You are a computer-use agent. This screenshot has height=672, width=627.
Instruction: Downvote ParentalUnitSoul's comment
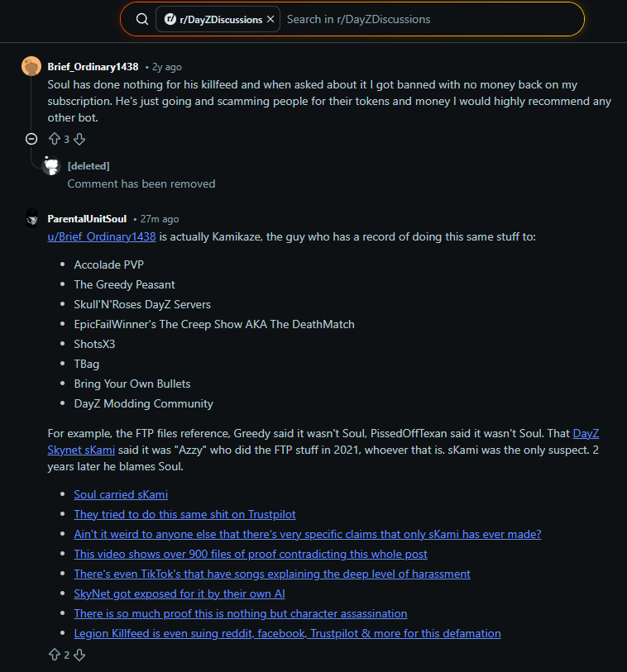79,655
